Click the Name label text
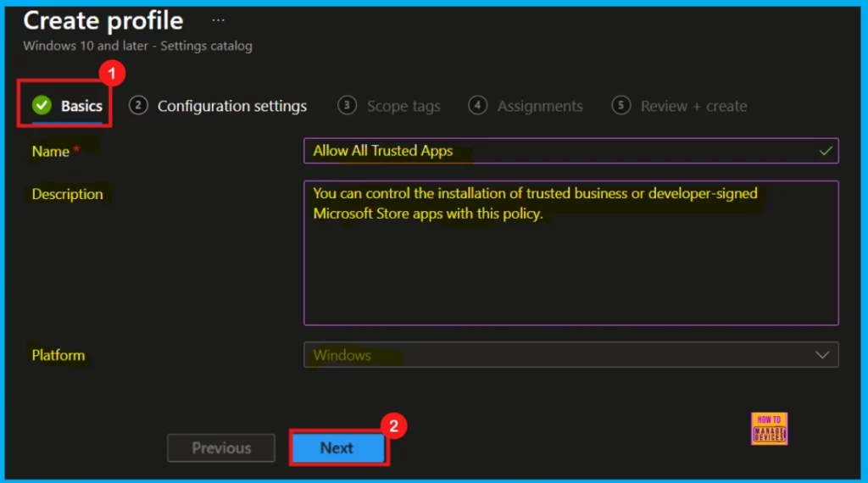This screenshot has width=868, height=483. [50, 151]
